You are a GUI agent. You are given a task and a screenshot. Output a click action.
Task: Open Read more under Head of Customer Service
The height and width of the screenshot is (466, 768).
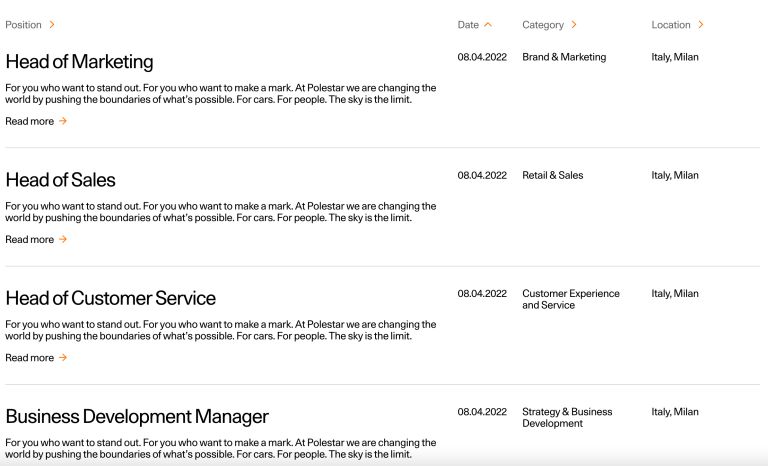coord(29,358)
